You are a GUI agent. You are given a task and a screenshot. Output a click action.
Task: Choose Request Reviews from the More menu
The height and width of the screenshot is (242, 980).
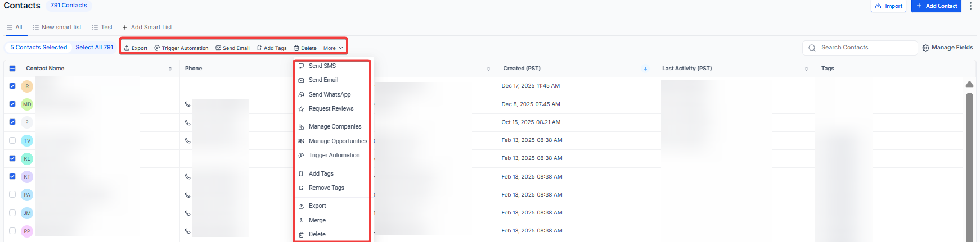tap(332, 108)
